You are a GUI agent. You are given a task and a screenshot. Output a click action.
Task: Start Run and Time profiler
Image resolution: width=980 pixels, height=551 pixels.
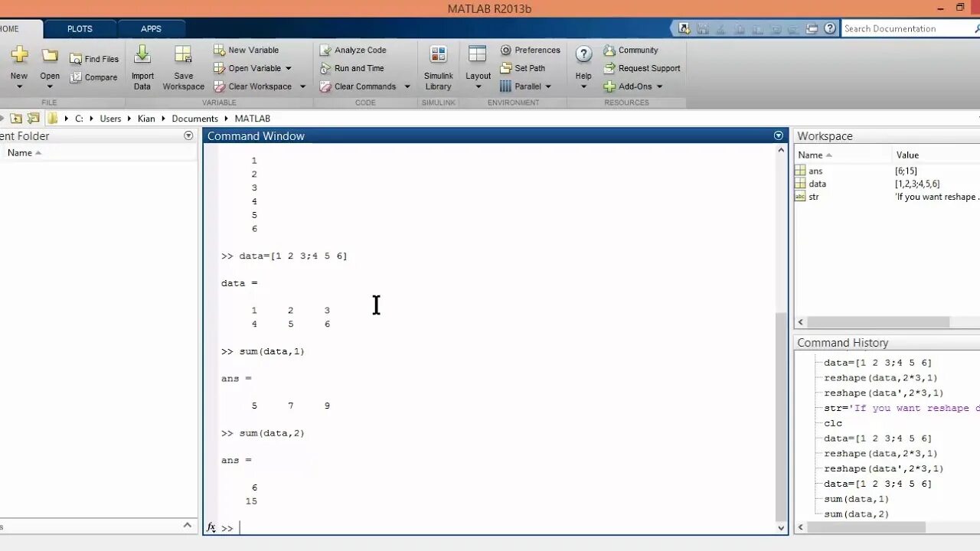(351, 68)
